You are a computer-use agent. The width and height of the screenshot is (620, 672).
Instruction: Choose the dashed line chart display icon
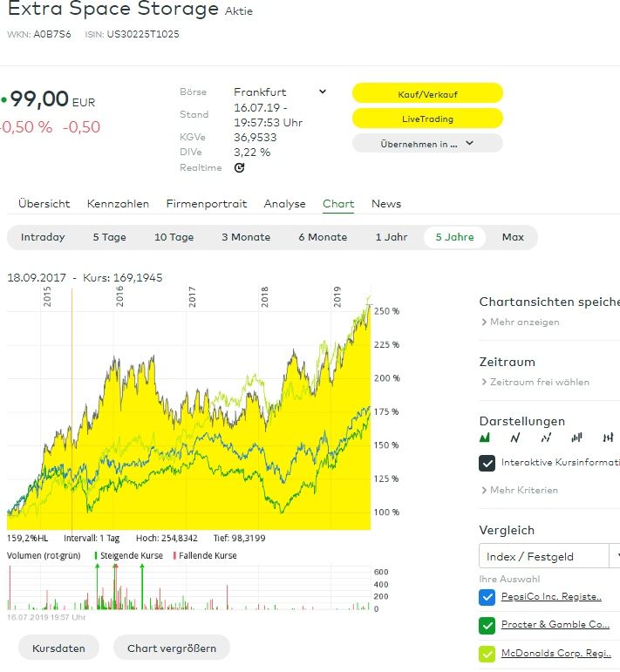(546, 438)
